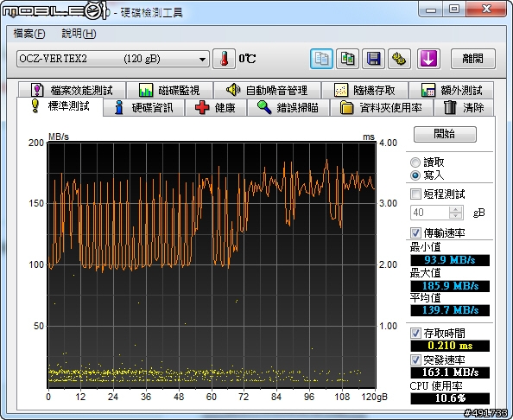Viewport: 513px width, 420px height.
Task: Open the 檔案(F) menu
Action: (x=29, y=34)
